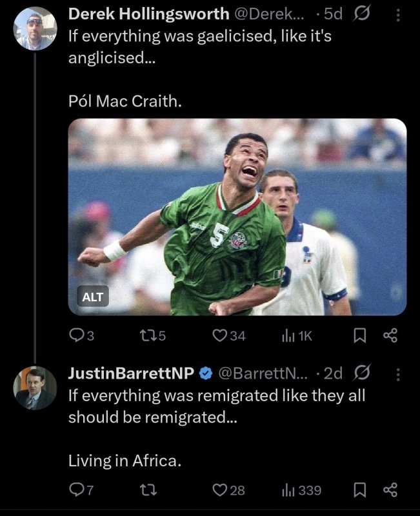View analytics showing 1K views

(290, 335)
